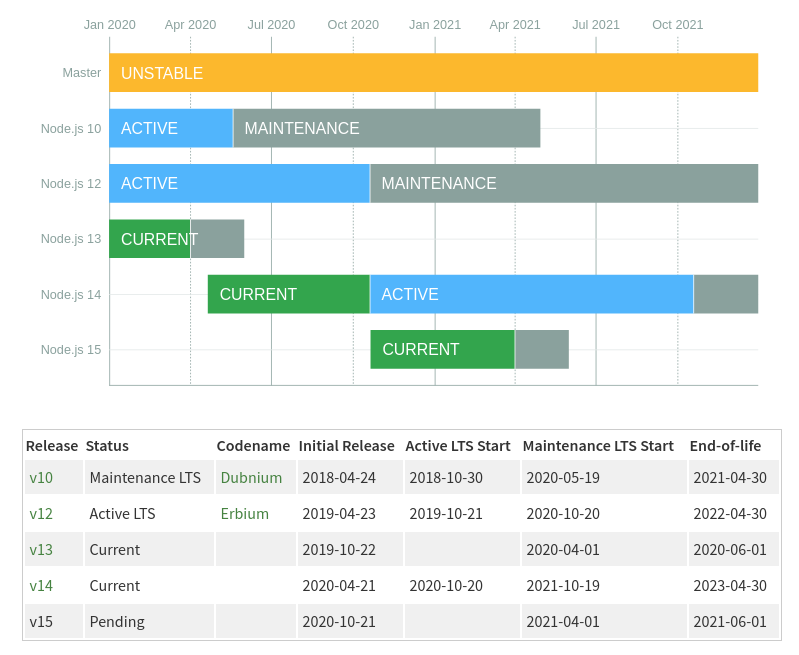The height and width of the screenshot is (655, 799).
Task: Click Node.js 14 gray maintenance bar
Action: (726, 294)
